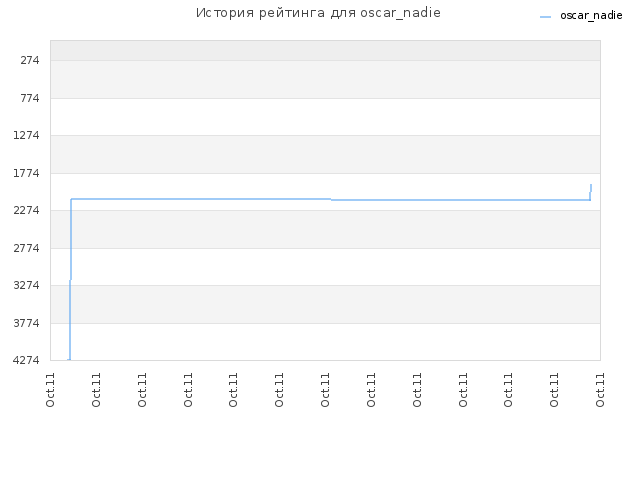Click the 2774 y-axis label
Image resolution: width=640 pixels, height=480 pixels.
26,248
